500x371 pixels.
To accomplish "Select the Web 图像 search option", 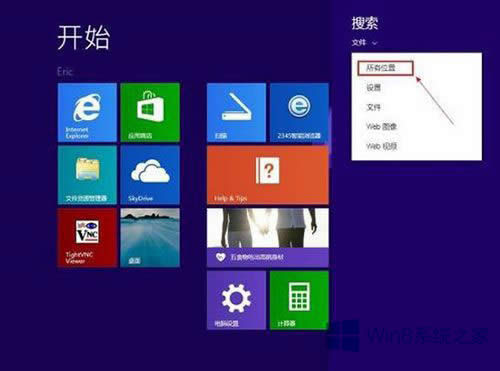I will point(381,127).
